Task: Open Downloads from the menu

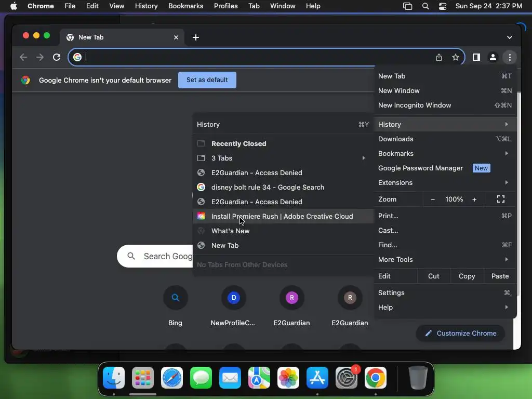Action: (x=445, y=139)
